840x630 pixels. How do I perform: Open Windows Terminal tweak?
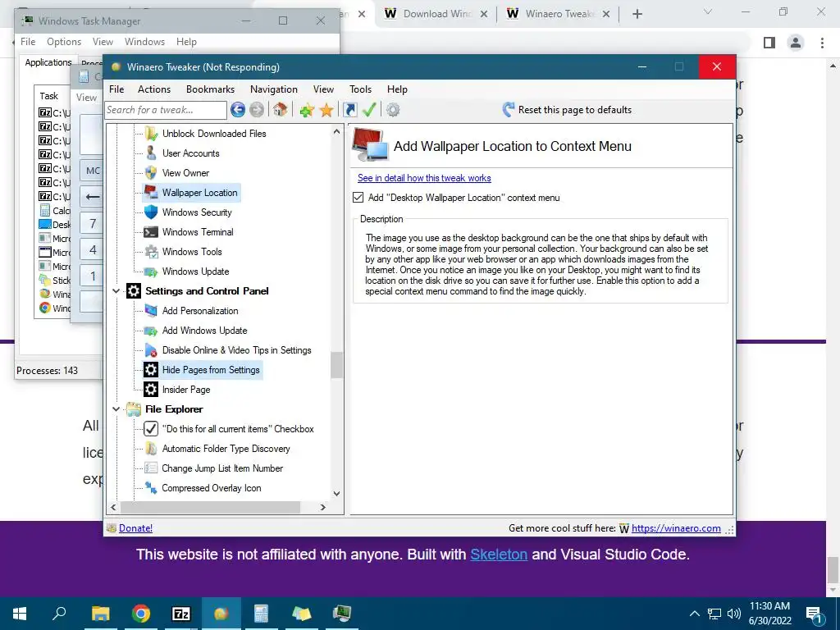(x=198, y=232)
